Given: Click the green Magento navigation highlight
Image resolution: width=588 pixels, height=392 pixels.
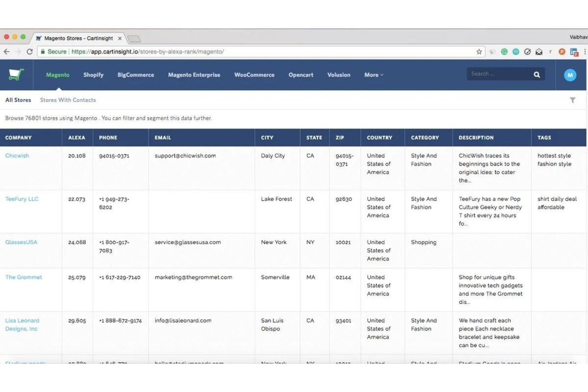Looking at the screenshot, I should pyautogui.click(x=57, y=75).
